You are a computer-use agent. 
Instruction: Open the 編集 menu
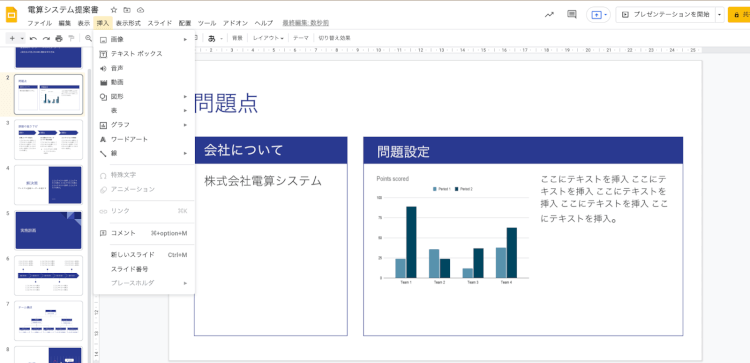click(65, 23)
